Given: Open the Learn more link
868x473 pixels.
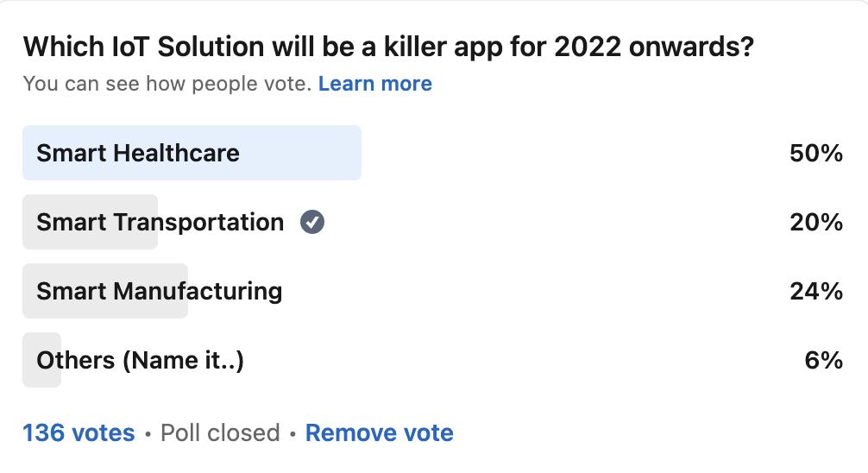Looking at the screenshot, I should tap(375, 84).
